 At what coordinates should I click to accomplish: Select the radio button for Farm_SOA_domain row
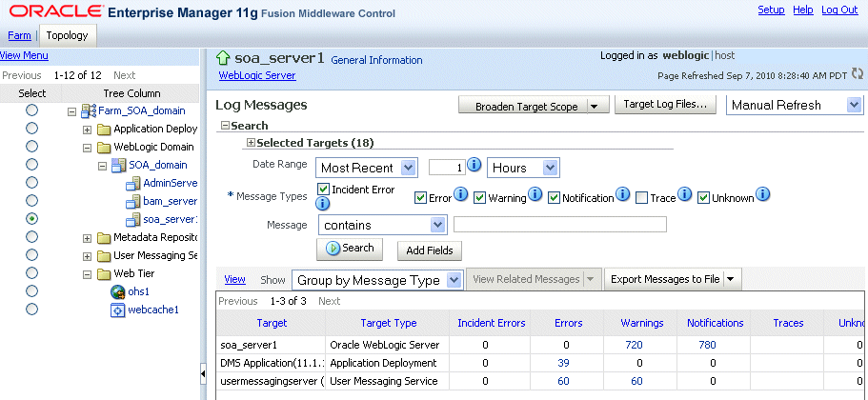point(32,110)
